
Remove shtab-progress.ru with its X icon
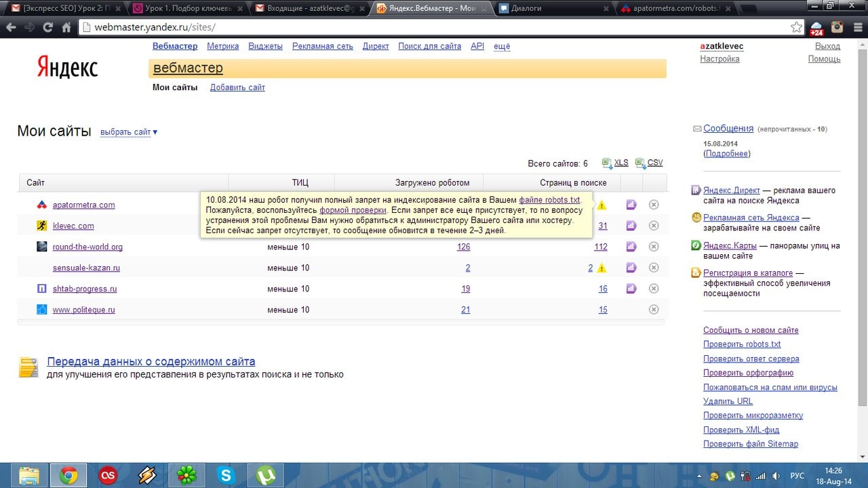click(x=654, y=289)
